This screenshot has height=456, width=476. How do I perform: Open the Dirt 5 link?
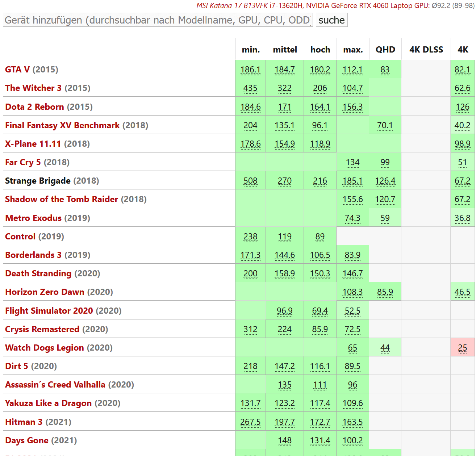coord(16,366)
